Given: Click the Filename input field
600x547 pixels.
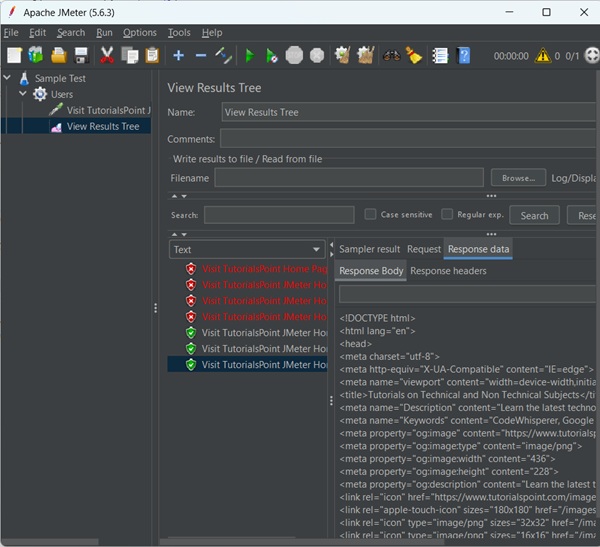Looking at the screenshot, I should [x=348, y=178].
